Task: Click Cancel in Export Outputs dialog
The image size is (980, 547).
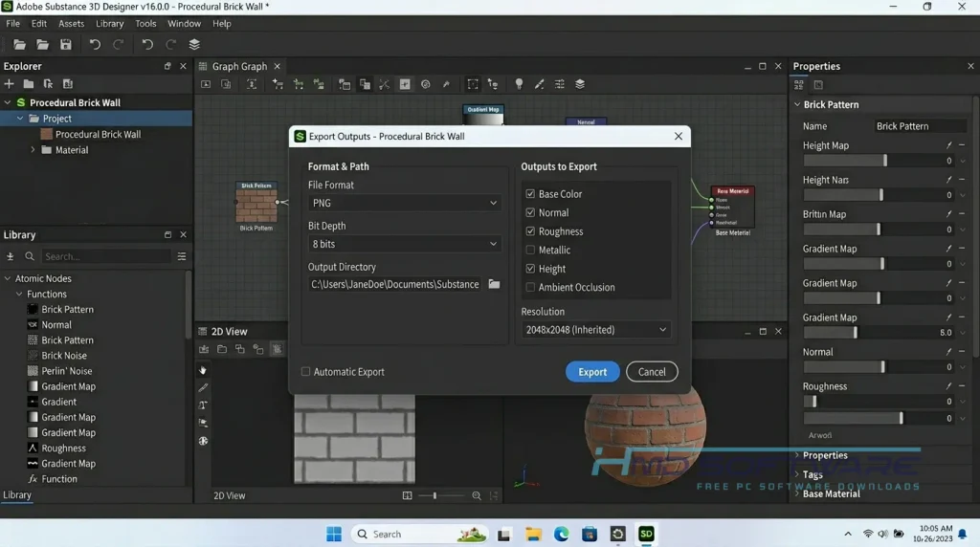Action: click(652, 372)
